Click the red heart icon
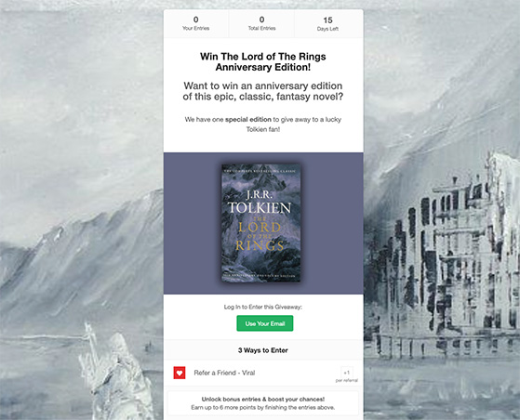 pyautogui.click(x=180, y=373)
